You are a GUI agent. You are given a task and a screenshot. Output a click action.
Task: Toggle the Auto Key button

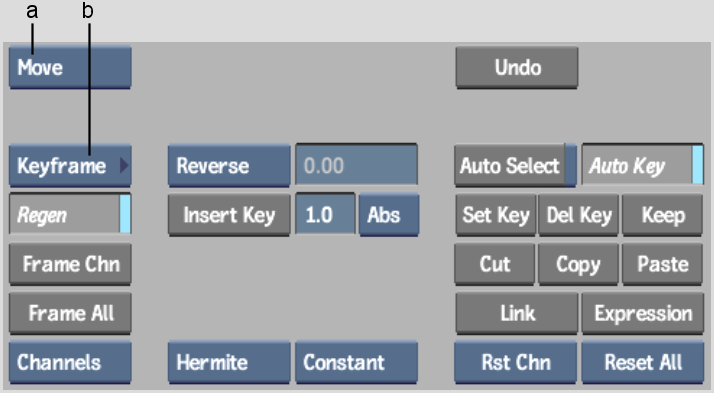[x=643, y=165]
